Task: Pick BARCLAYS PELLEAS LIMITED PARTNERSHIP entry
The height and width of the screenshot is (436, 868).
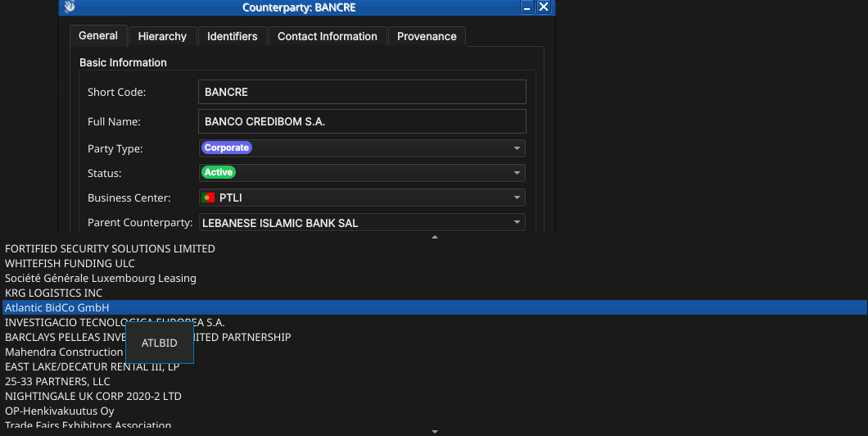Action: point(435,338)
